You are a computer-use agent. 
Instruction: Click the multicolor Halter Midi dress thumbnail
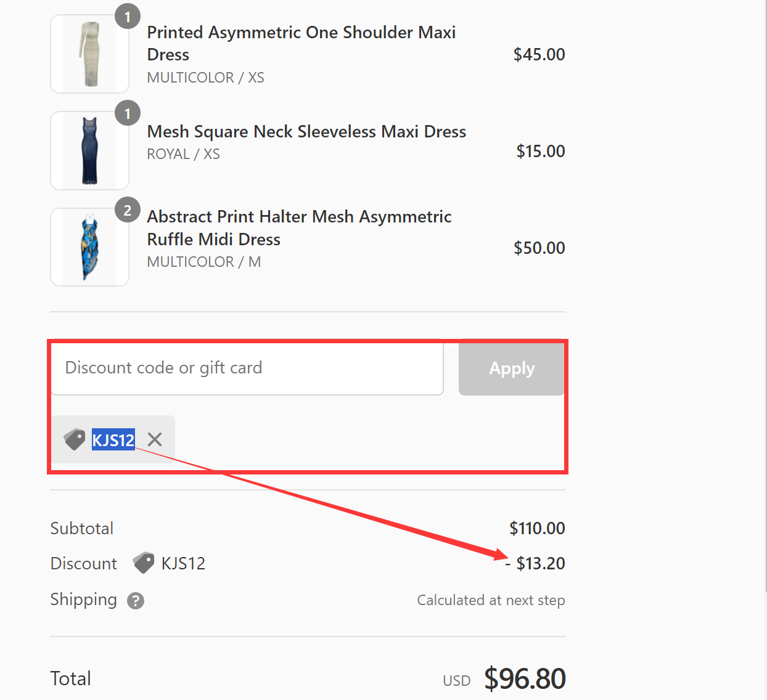(89, 246)
